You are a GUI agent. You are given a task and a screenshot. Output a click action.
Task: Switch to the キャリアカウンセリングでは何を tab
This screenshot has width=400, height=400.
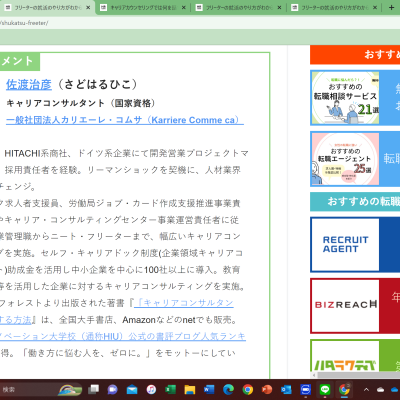point(143,7)
